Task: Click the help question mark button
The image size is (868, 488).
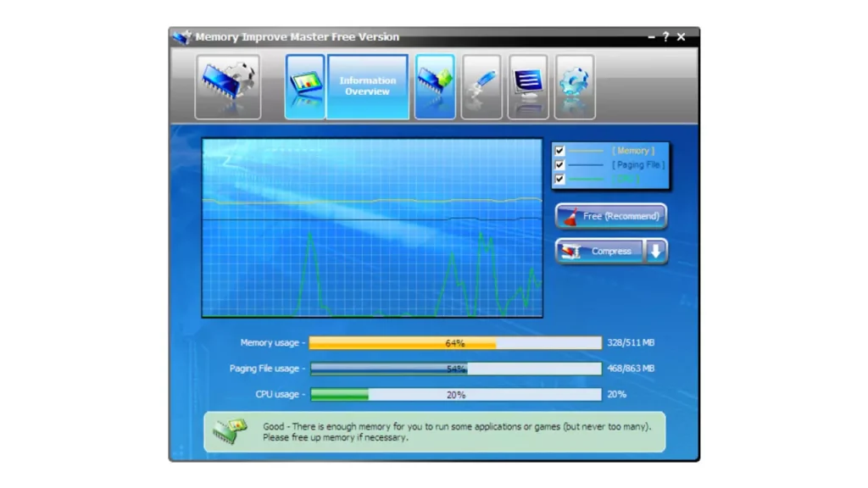Action: pos(665,37)
